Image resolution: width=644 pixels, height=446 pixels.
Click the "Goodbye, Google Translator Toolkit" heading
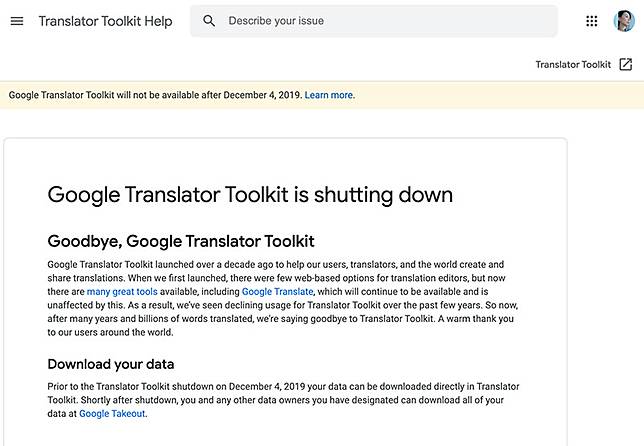click(x=181, y=241)
